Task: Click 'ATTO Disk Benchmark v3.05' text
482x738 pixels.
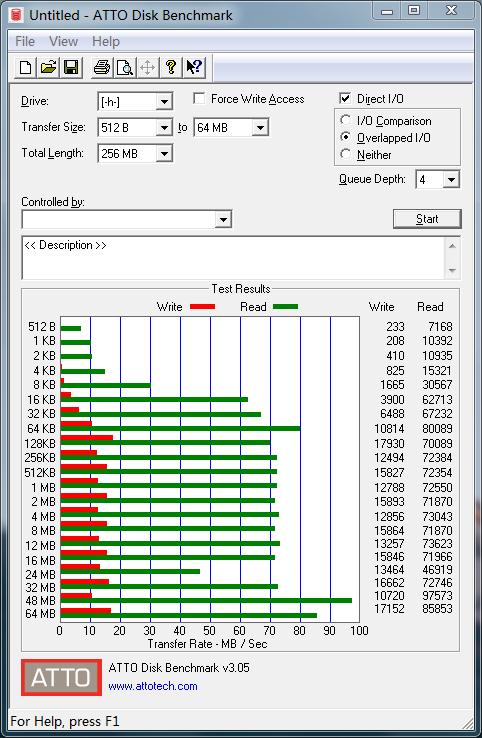Action: [179, 668]
